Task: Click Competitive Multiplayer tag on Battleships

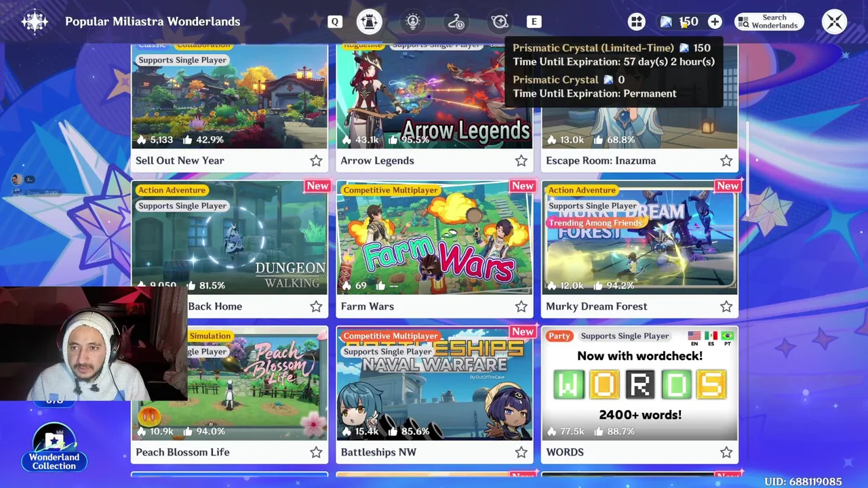Action: (x=391, y=336)
